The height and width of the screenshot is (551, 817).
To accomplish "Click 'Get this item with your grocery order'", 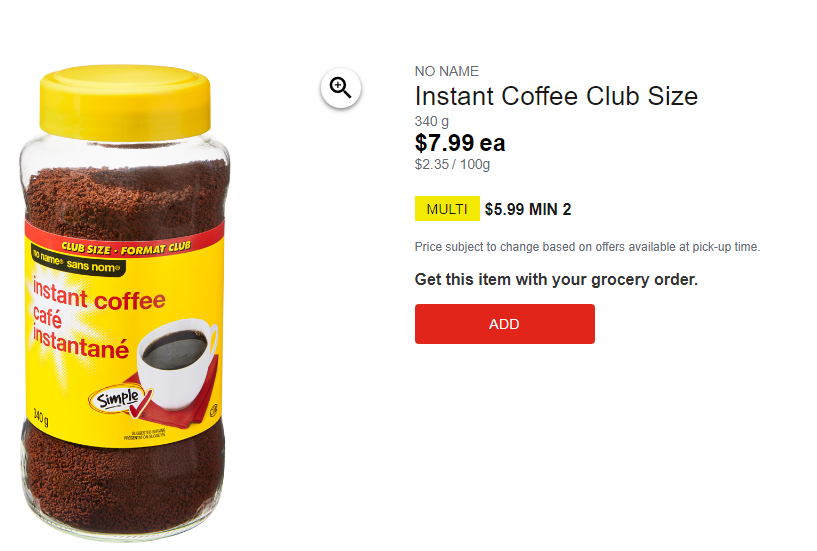I will coord(556,279).
